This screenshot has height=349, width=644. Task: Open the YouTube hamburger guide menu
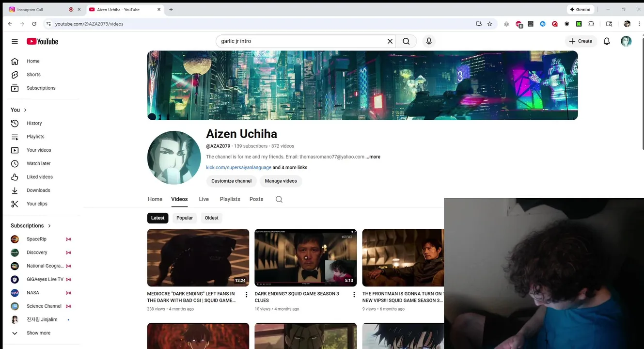[x=15, y=41]
